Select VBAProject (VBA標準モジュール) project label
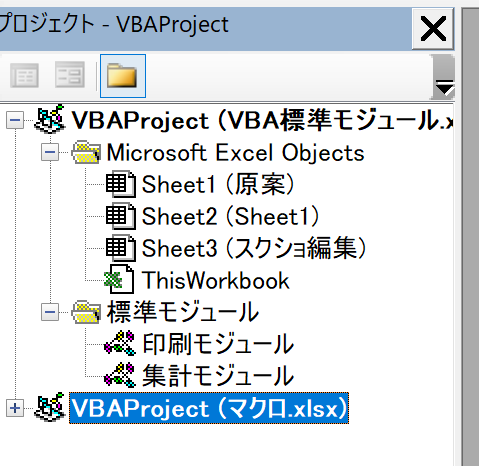 pos(262,120)
